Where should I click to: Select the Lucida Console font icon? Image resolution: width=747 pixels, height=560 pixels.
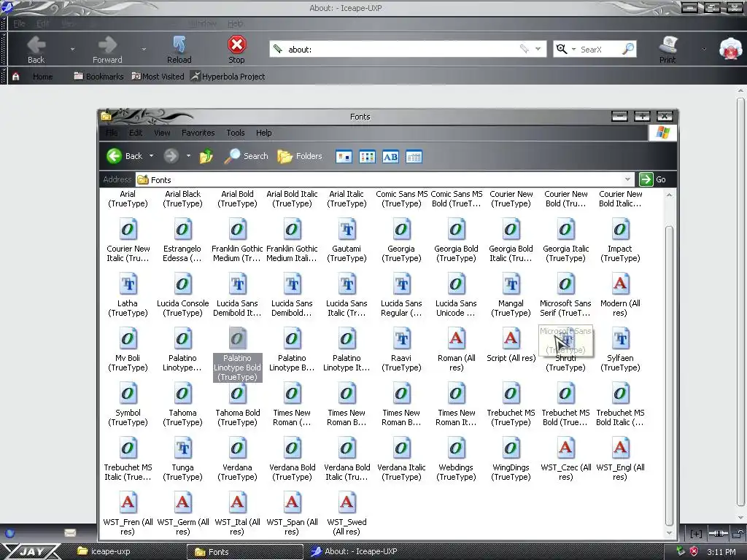point(182,284)
